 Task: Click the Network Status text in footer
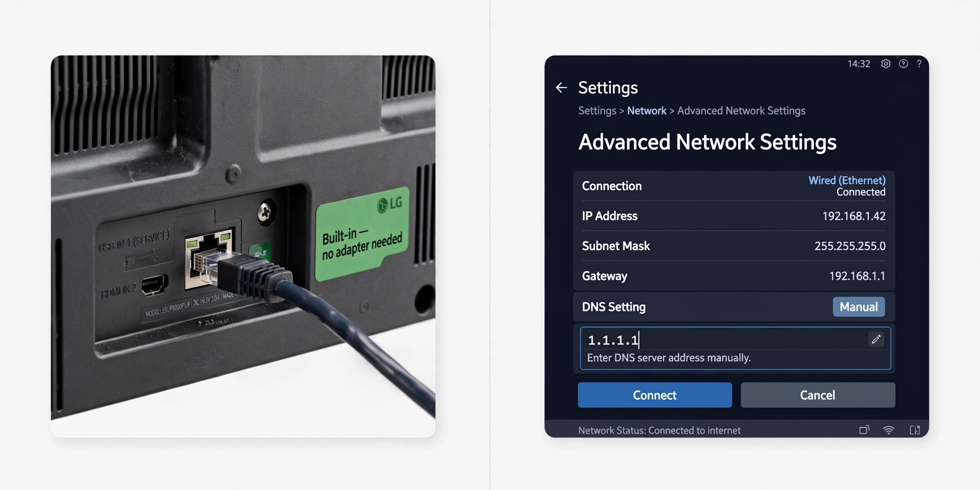[659, 430]
